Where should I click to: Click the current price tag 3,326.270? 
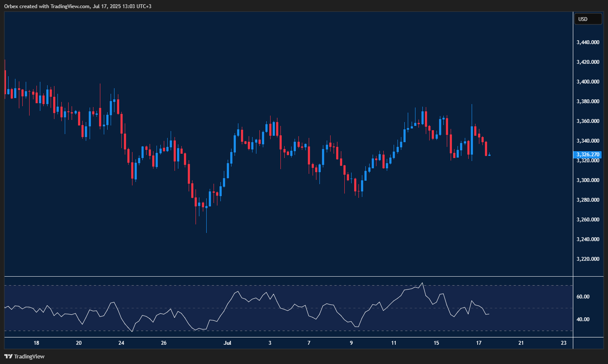coord(587,155)
